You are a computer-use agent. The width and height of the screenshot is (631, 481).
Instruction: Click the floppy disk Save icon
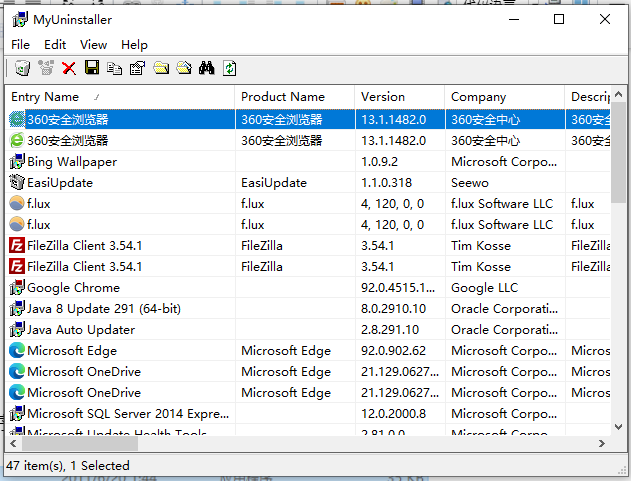coord(92,68)
